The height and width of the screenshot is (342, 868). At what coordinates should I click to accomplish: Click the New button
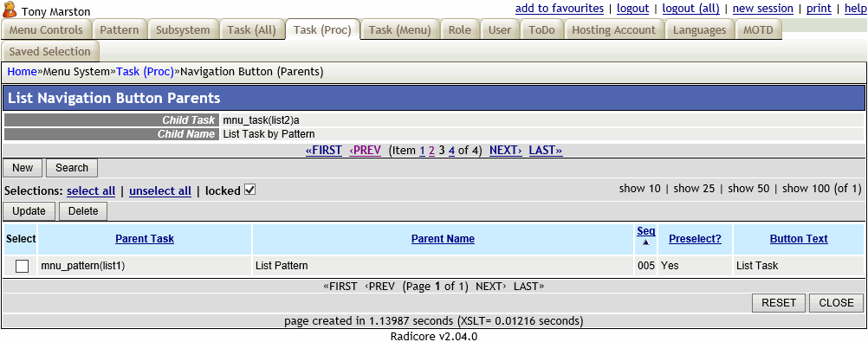pyautogui.click(x=23, y=168)
